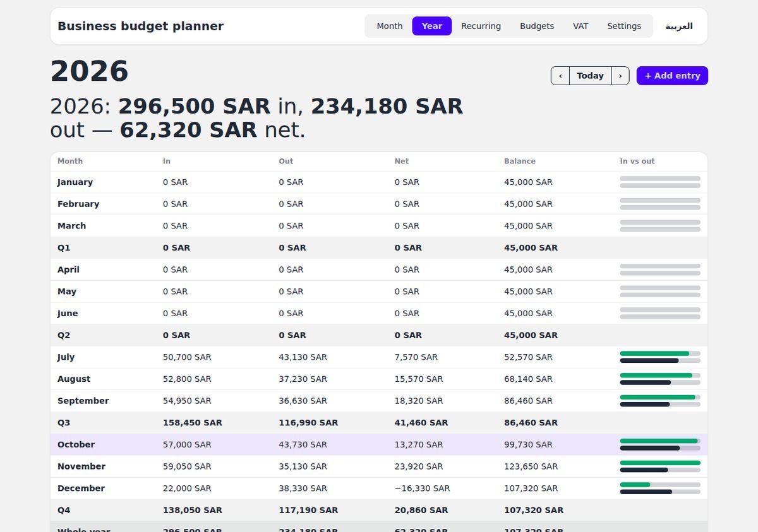Select the April month row
The width and height of the screenshot is (758, 532).
coord(379,269)
